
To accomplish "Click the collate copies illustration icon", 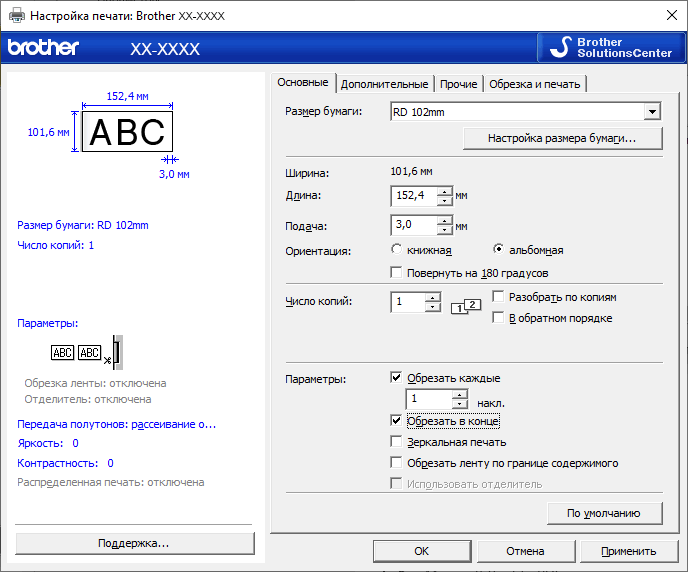I will 466,307.
